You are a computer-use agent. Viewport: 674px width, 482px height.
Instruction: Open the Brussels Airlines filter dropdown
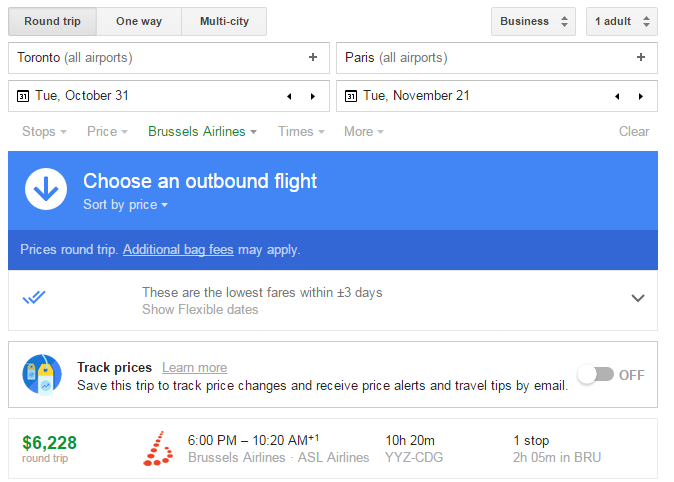pos(202,132)
